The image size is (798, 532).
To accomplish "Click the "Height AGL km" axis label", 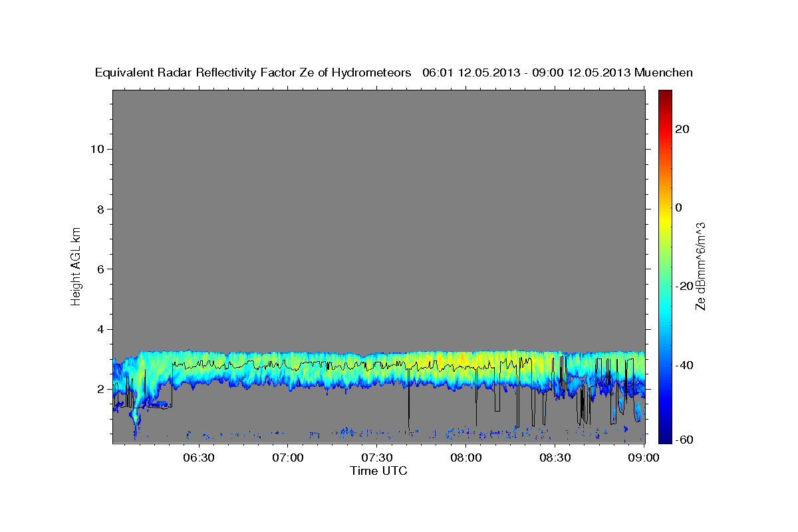I will click(x=76, y=265).
